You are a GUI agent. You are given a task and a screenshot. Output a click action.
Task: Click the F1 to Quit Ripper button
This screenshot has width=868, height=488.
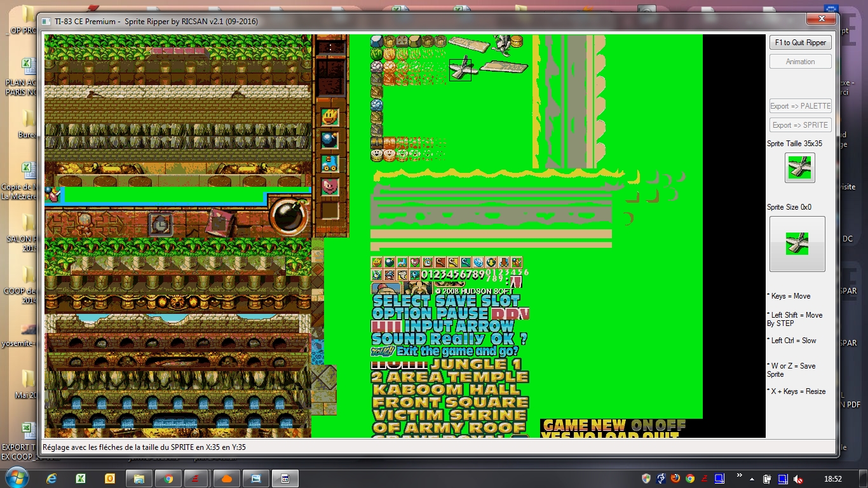coord(800,43)
